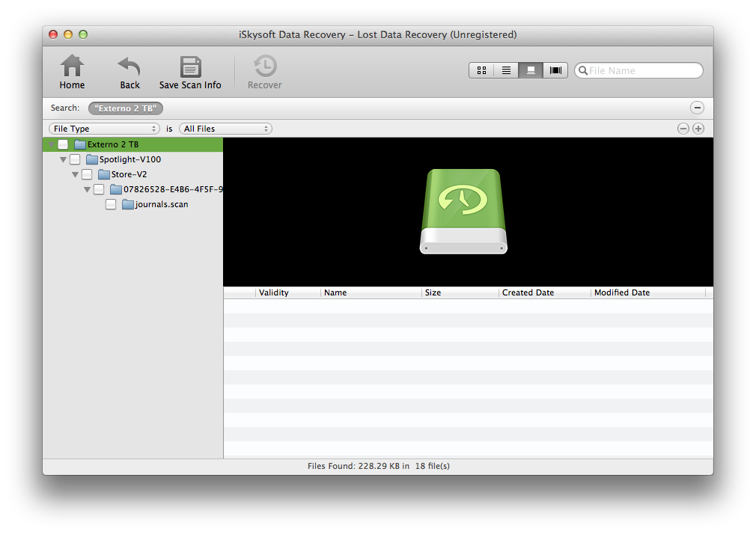The height and width of the screenshot is (534, 756).
Task: Click the Recover clock icon
Action: 265,66
